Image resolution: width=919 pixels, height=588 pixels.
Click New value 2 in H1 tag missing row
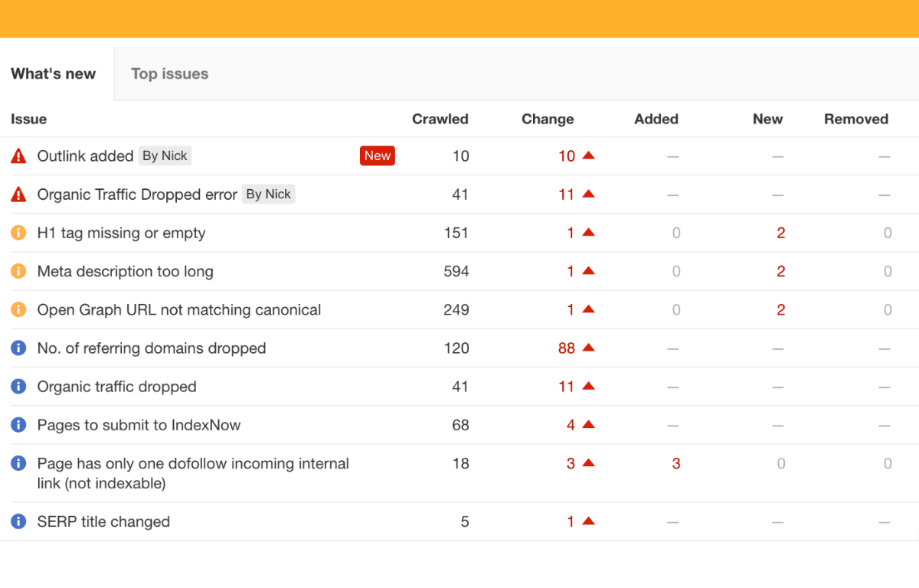click(x=780, y=233)
